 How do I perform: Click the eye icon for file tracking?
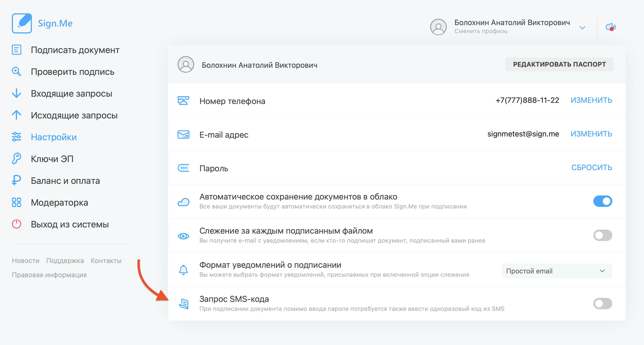pos(183,236)
